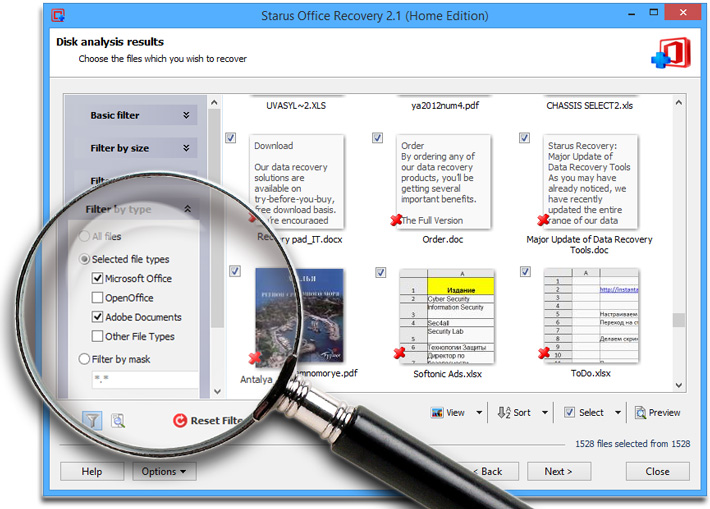This screenshot has height=509, width=710.
Task: Open the Select dropdown arrow
Action: pos(618,413)
